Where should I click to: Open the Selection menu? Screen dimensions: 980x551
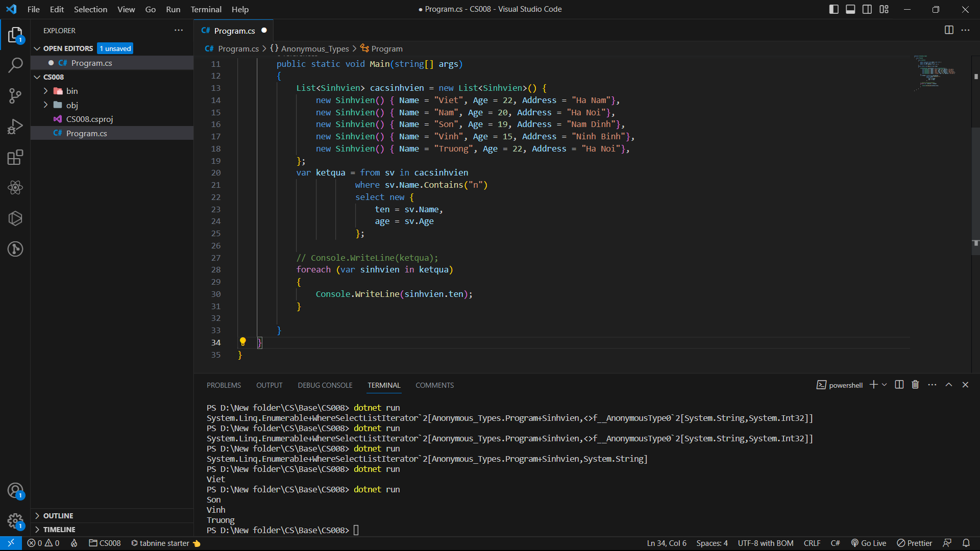coord(90,9)
